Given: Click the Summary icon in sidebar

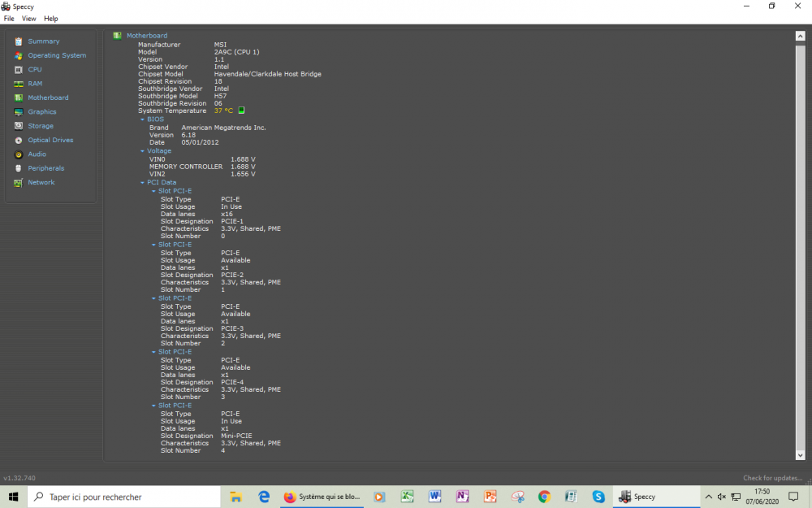Looking at the screenshot, I should click(x=19, y=41).
